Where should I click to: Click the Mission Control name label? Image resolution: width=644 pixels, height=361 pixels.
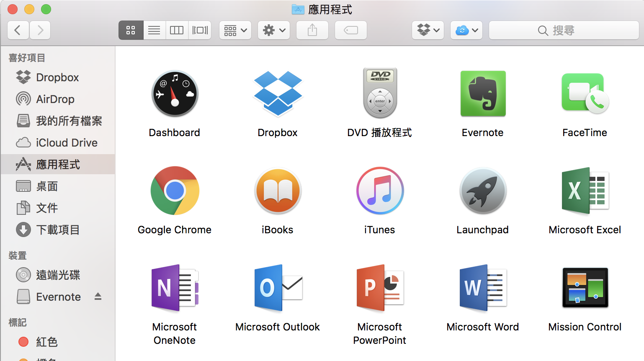tap(585, 327)
